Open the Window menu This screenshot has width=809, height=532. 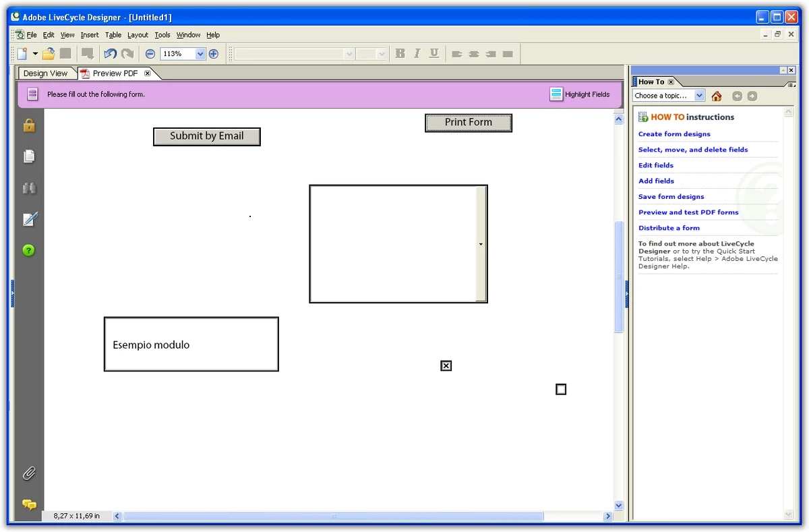[x=189, y=35]
